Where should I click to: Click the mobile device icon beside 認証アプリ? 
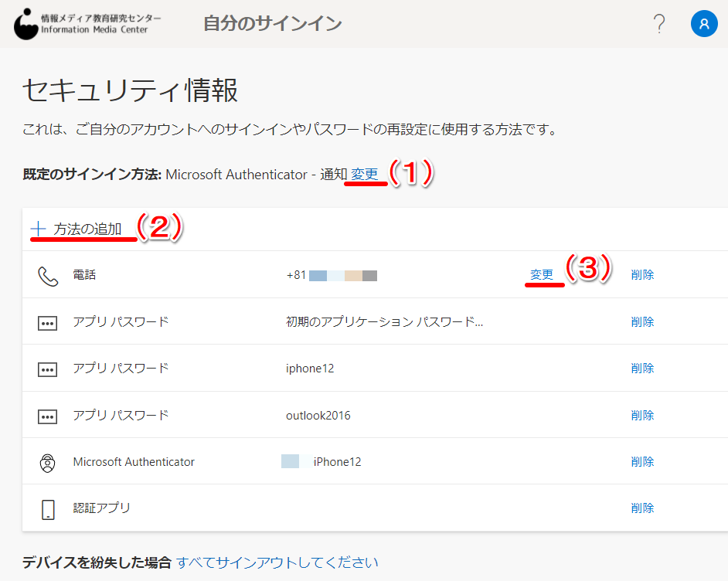point(48,510)
